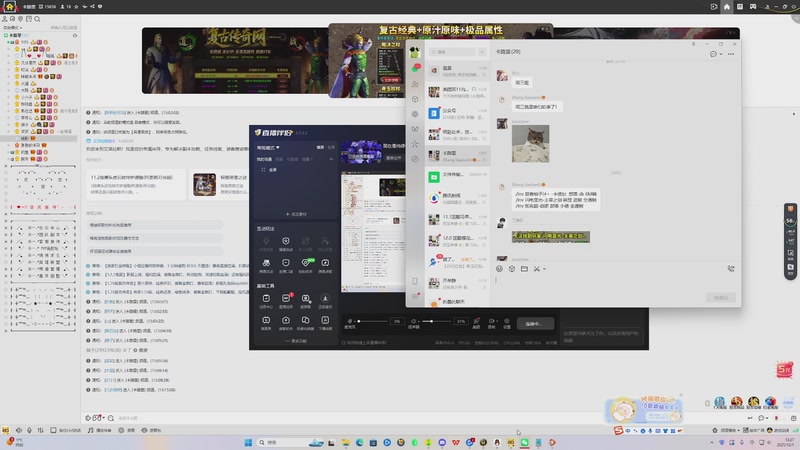This screenshot has height=450, width=800.
Task: Open the channel template dropdown at bottom right
Action: 728,430
